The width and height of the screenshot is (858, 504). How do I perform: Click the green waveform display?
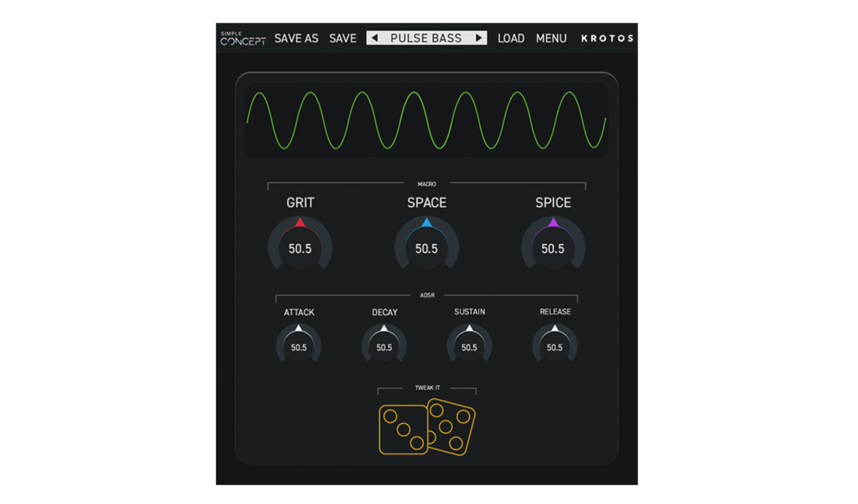point(426,120)
